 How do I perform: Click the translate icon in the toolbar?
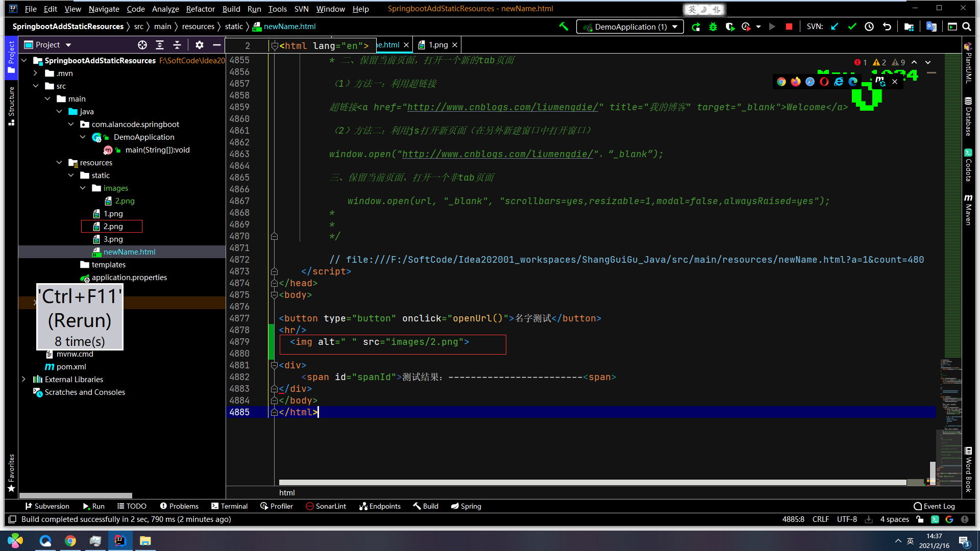click(932, 27)
